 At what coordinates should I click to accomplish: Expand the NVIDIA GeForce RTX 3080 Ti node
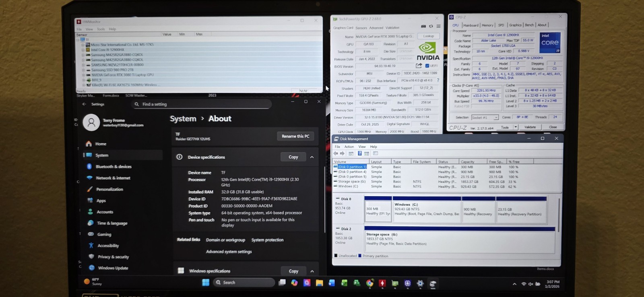pyautogui.click(x=83, y=75)
